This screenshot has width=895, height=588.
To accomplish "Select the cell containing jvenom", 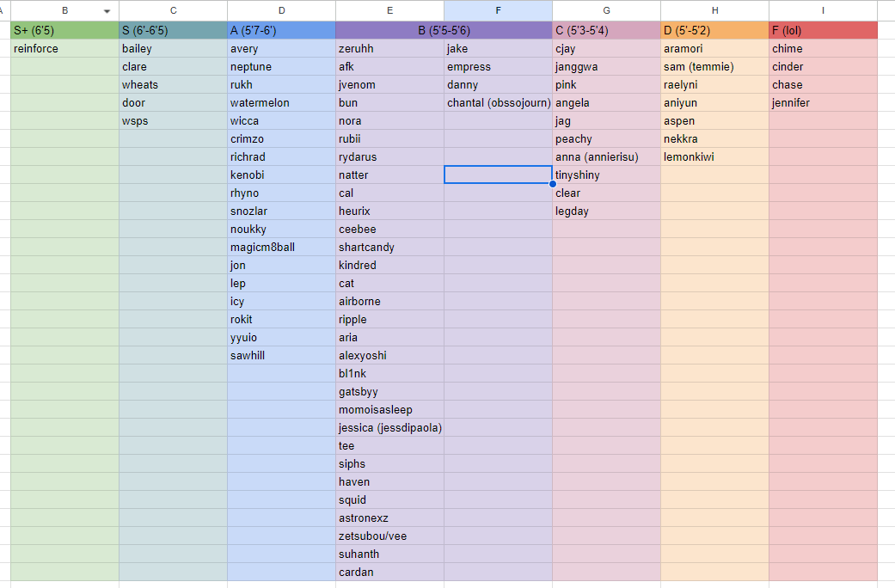I will click(x=389, y=84).
